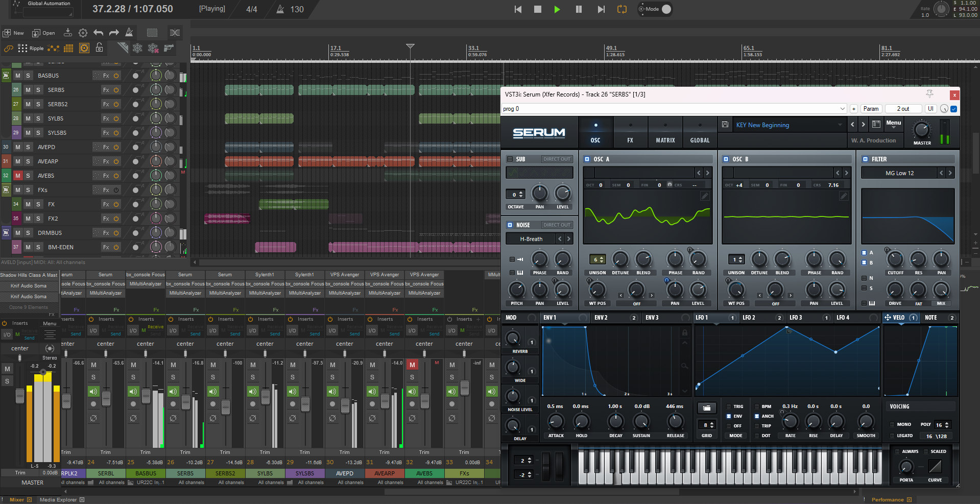980x504 pixels.
Task: Open project settings gear icon
Action: tap(83, 33)
